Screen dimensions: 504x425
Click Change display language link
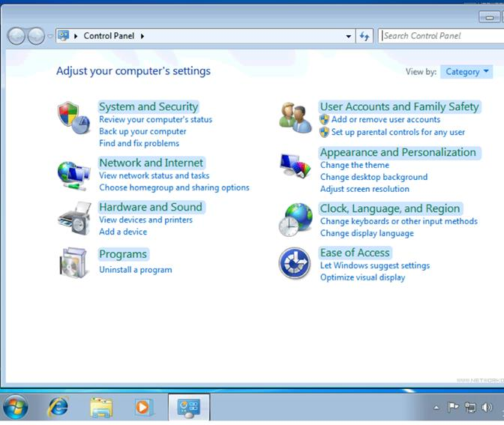point(367,233)
